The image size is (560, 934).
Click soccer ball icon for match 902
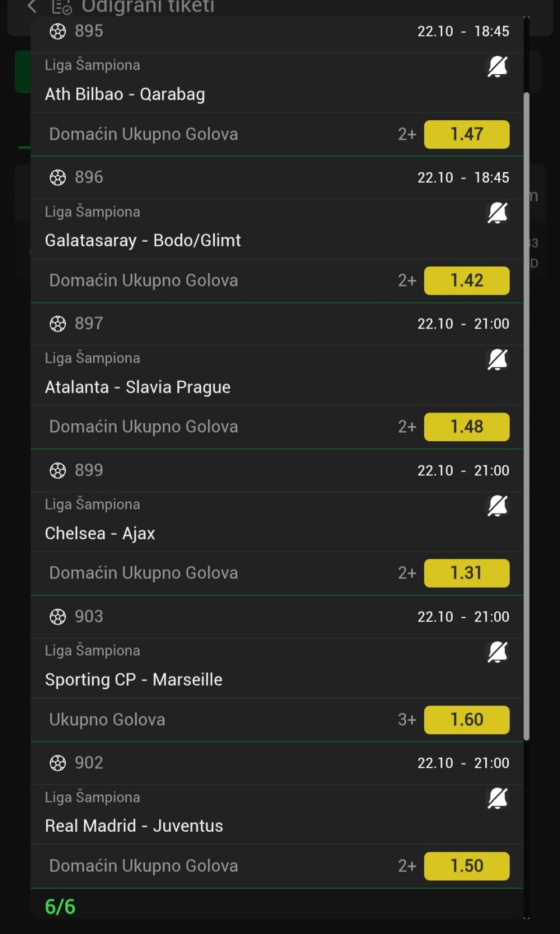pos(58,763)
